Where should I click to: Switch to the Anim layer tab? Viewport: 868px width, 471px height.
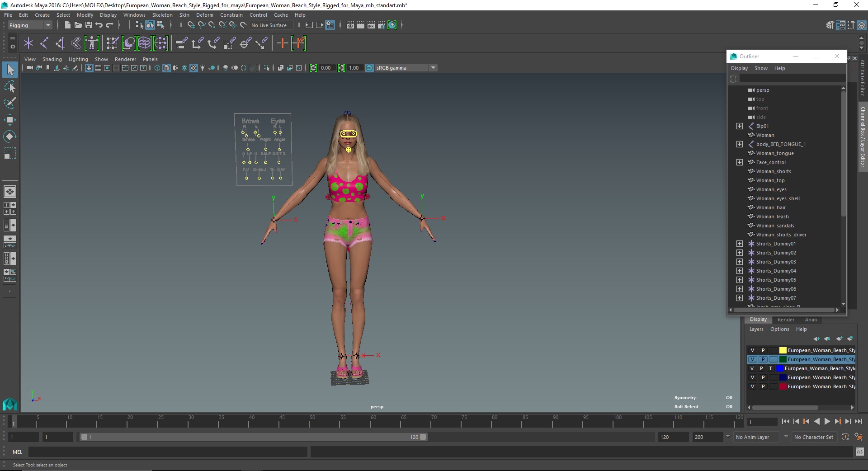[811, 320]
